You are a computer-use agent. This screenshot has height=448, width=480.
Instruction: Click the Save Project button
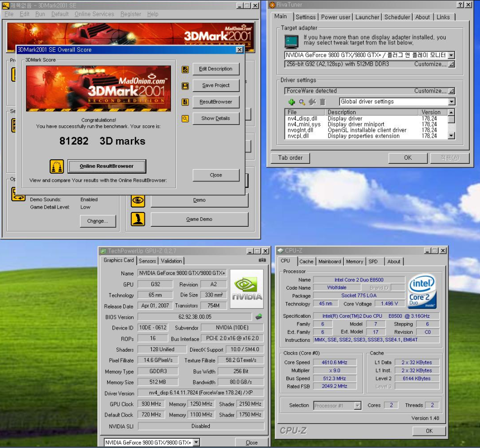pos(216,86)
